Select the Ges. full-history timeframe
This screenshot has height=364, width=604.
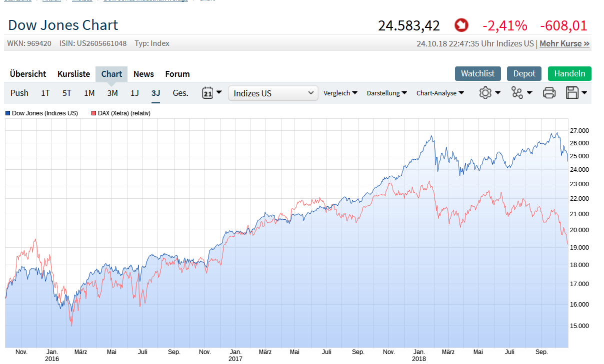tap(180, 93)
